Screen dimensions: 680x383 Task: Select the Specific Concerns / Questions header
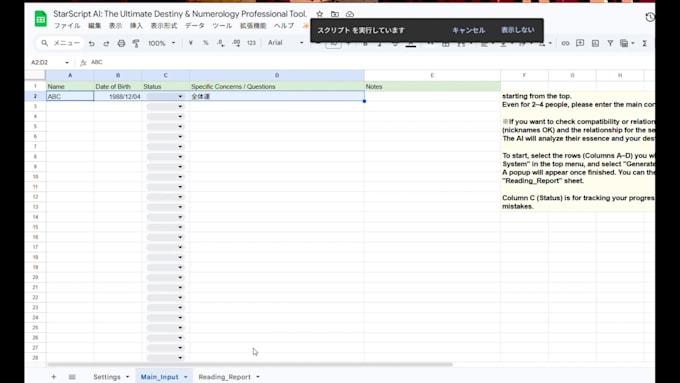(277, 86)
